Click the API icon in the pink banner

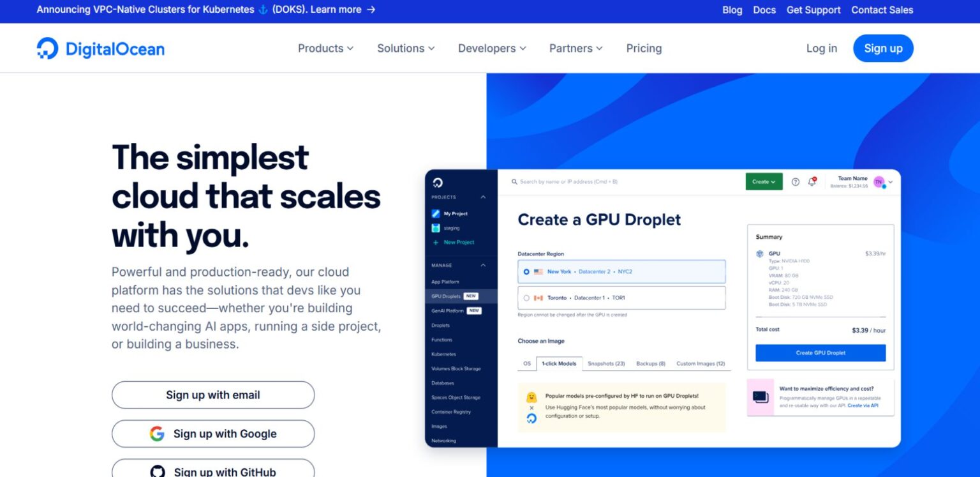point(761,395)
